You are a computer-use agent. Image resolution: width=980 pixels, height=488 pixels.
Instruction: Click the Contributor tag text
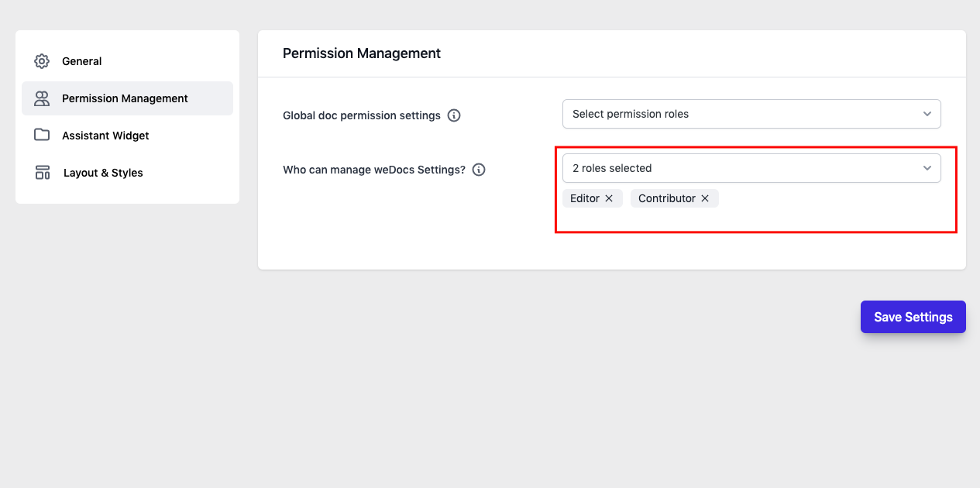(667, 198)
